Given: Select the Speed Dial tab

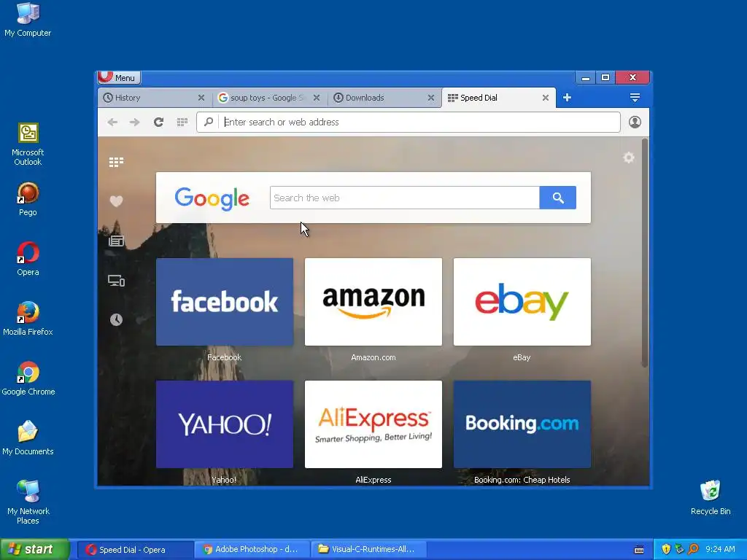Looking at the screenshot, I should 499,98.
